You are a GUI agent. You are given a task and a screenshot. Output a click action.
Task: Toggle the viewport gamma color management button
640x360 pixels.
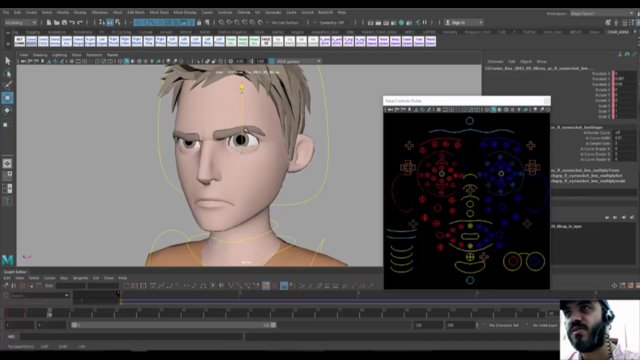coord(271,61)
